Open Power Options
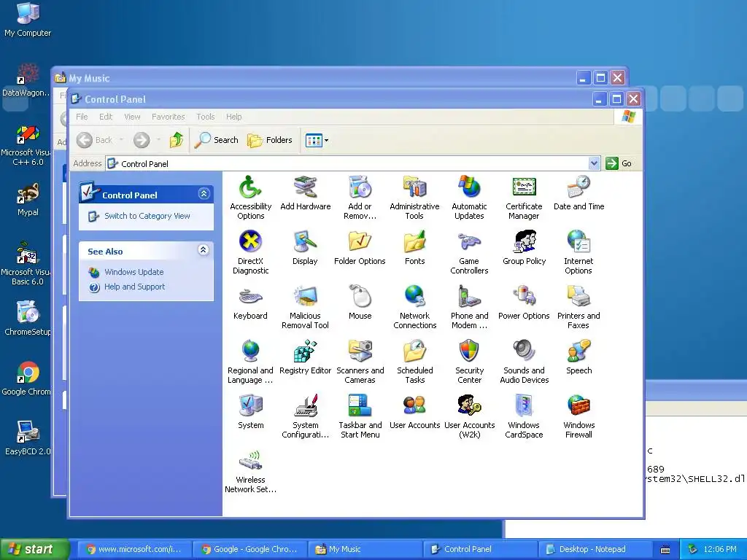This screenshot has width=747, height=560. (524, 303)
